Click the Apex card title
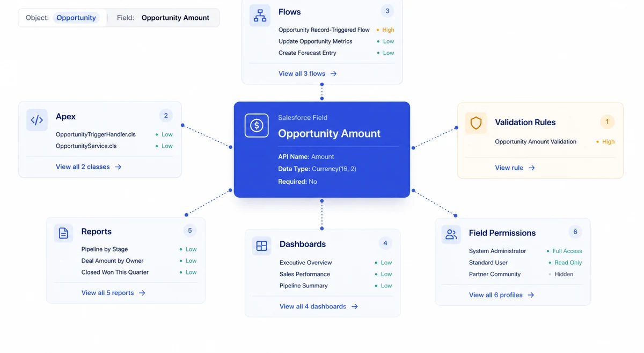 pyautogui.click(x=65, y=117)
